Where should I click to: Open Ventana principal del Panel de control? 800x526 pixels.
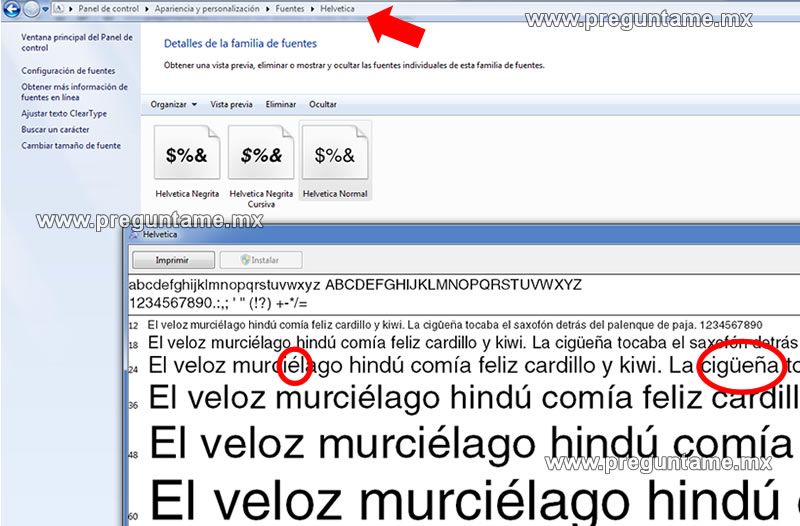(77, 42)
